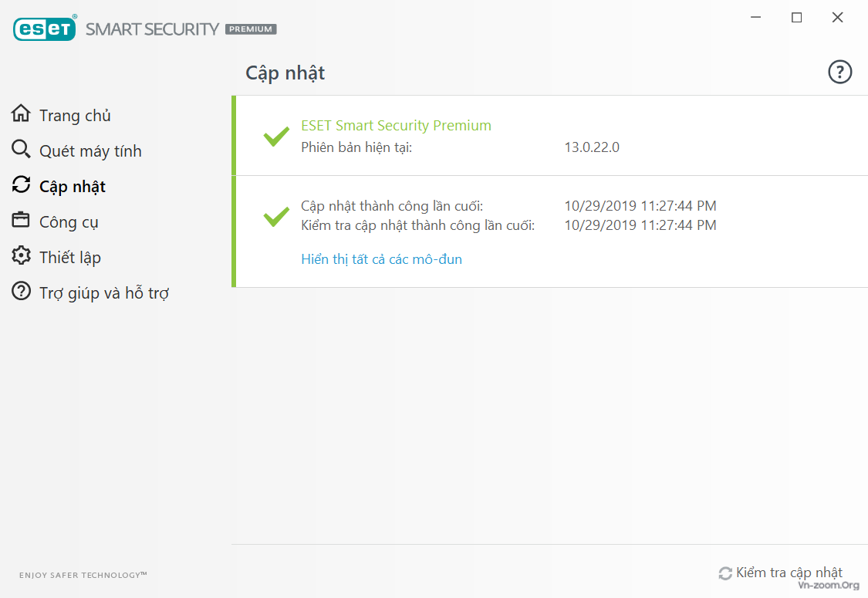
Task: Click the Cập nhật refresh icon
Action: tap(21, 185)
